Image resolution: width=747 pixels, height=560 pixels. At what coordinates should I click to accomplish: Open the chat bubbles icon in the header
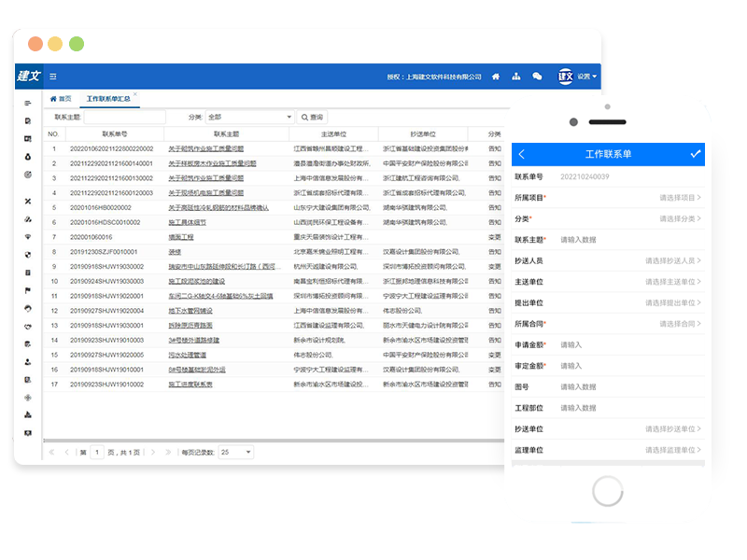pos(537,77)
